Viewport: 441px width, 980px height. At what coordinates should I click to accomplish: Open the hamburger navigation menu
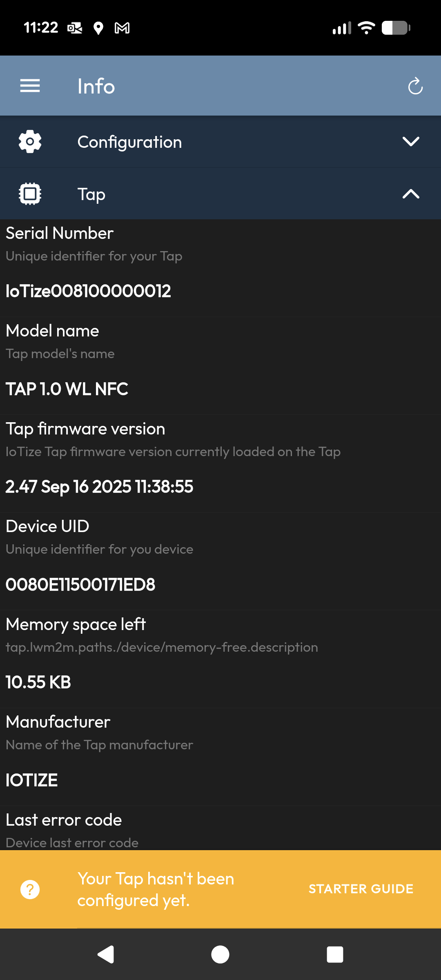tap(30, 86)
